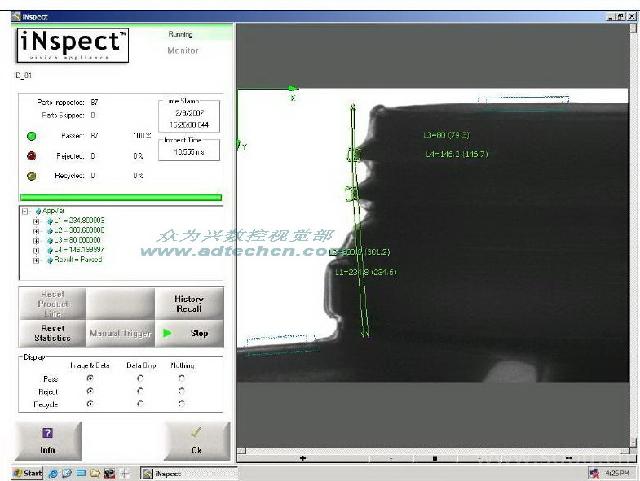Click the History Recall button
Screen dimensions: 640x481
[190, 304]
